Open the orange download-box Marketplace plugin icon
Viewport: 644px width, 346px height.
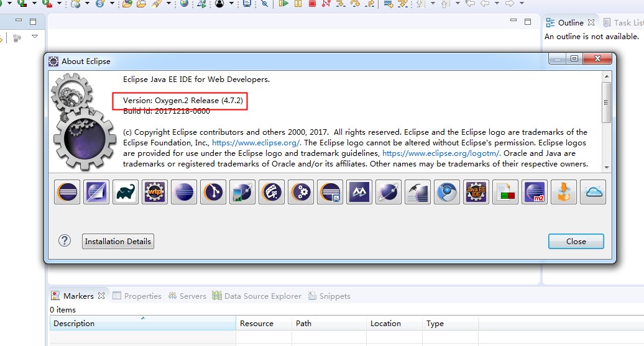coord(563,192)
